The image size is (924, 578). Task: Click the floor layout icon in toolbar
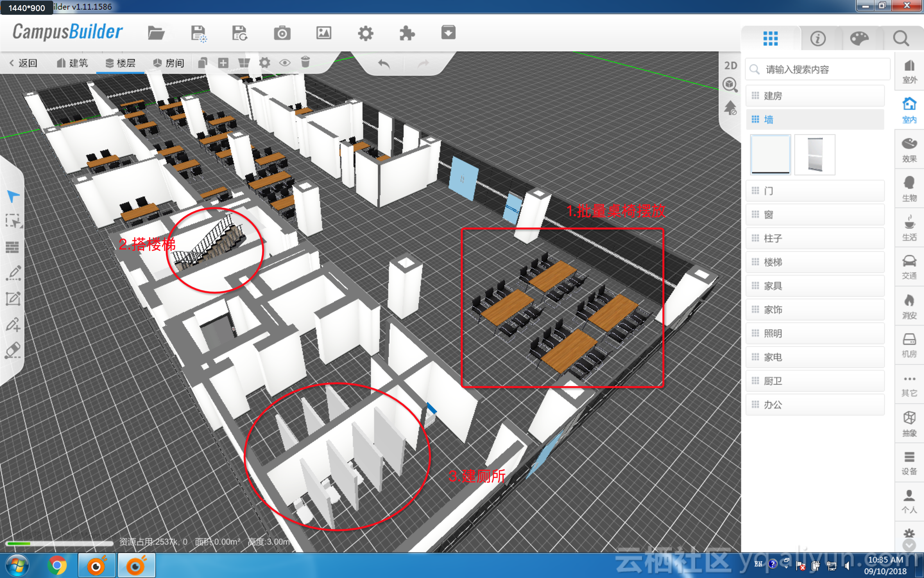point(244,62)
